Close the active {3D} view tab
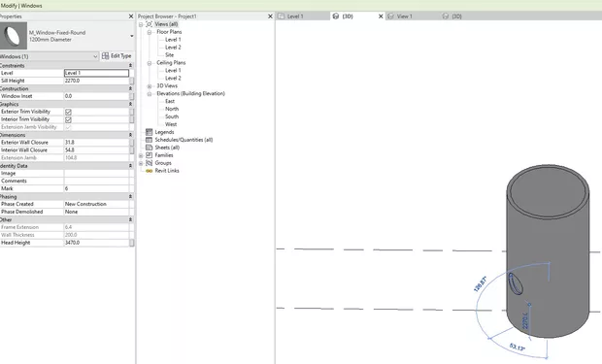The width and height of the screenshot is (602, 364). coord(381,17)
